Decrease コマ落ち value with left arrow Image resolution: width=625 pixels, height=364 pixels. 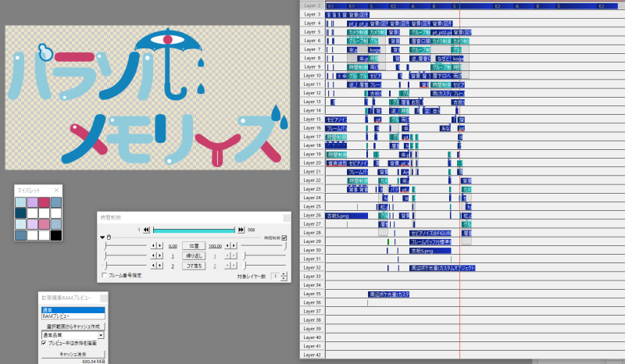(x=153, y=266)
